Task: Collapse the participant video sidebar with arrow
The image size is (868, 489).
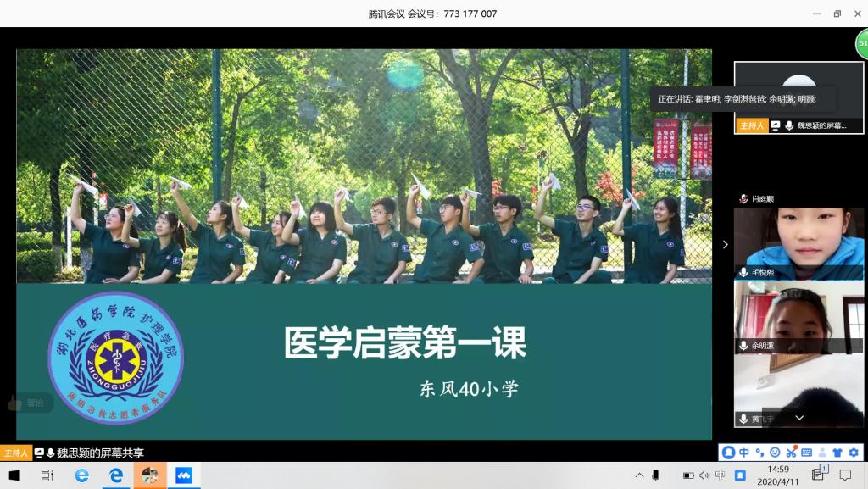Action: (725, 245)
